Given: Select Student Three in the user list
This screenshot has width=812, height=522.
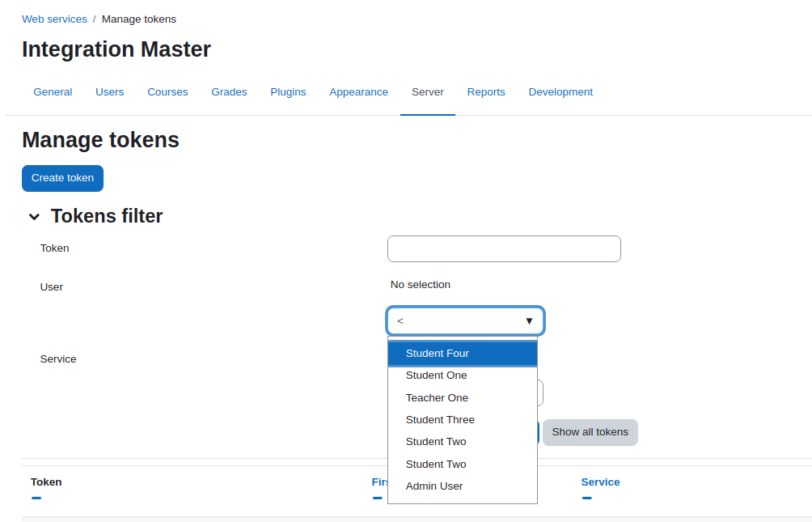Looking at the screenshot, I should point(463,420).
